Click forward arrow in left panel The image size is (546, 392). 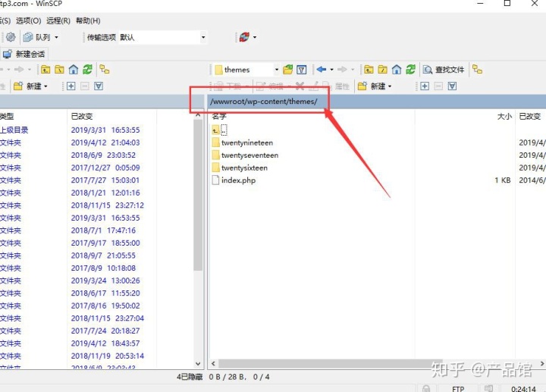19,70
